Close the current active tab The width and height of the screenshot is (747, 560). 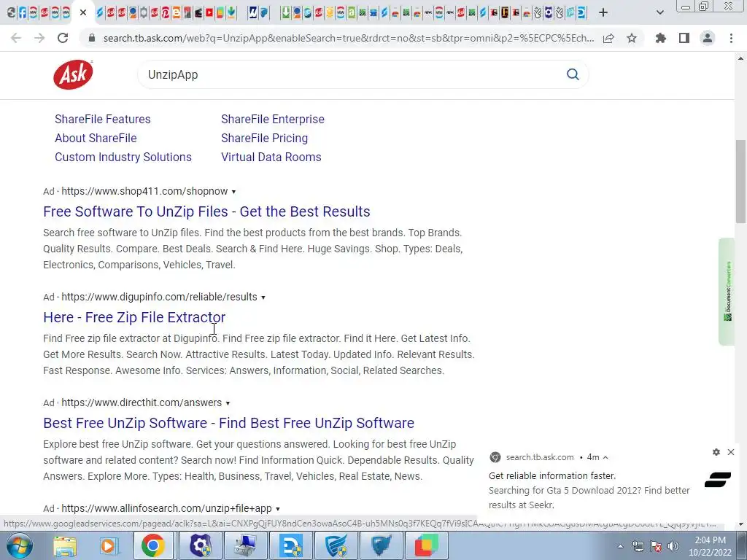click(x=83, y=13)
